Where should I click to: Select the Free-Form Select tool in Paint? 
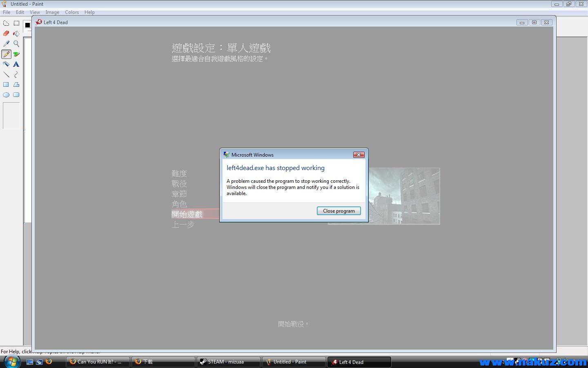click(6, 23)
